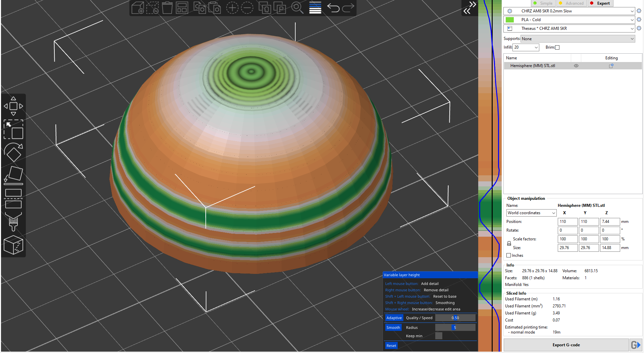Select the Rotate gizmo tool
644x353 pixels.
[13, 153]
